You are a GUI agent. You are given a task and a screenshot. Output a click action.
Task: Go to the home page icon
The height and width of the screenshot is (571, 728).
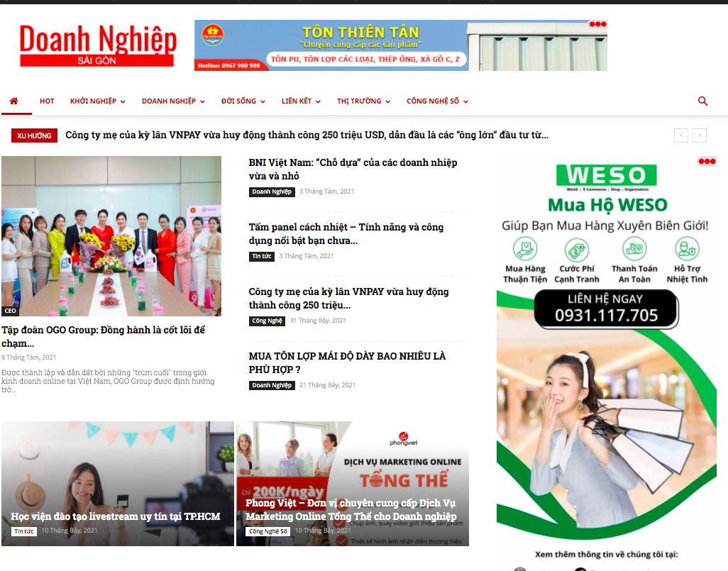click(x=14, y=101)
